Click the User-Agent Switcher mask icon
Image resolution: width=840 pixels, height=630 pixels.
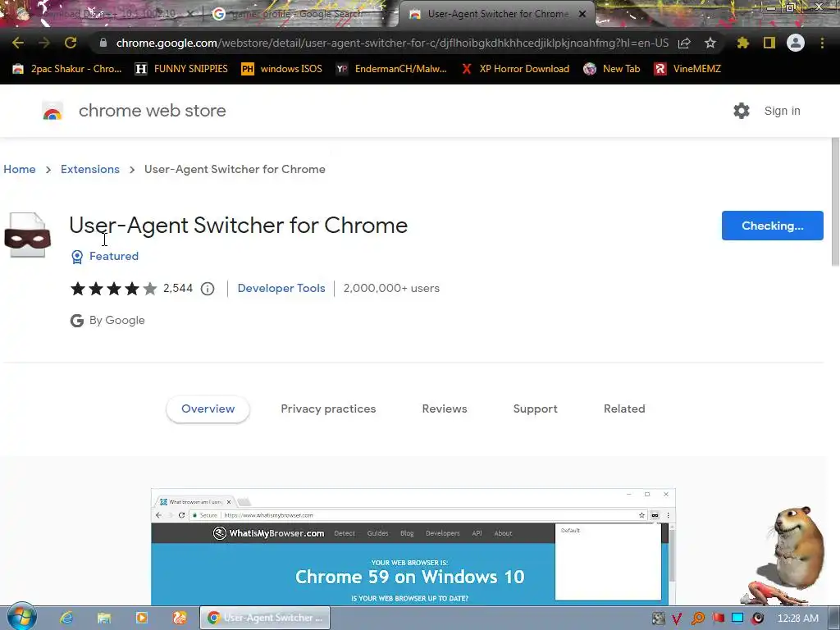(x=28, y=235)
